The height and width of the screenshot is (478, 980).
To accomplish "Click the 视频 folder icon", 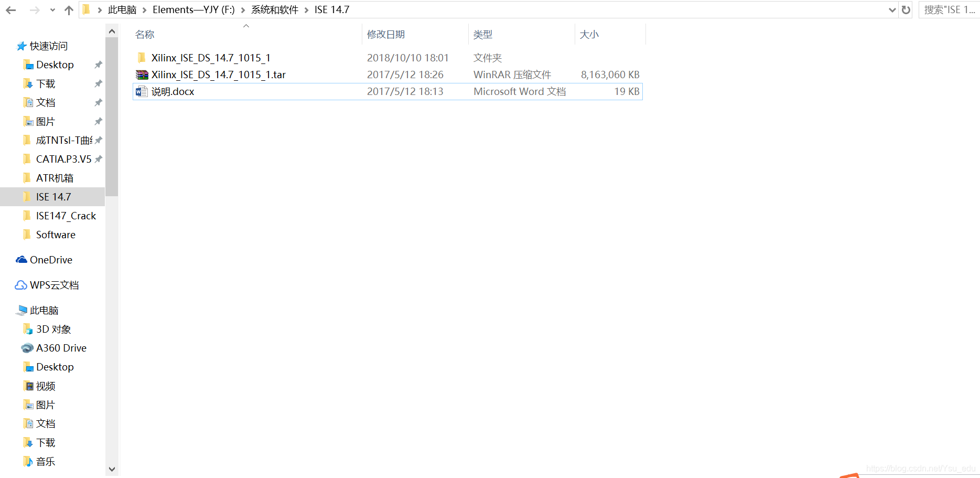I will click(28, 386).
